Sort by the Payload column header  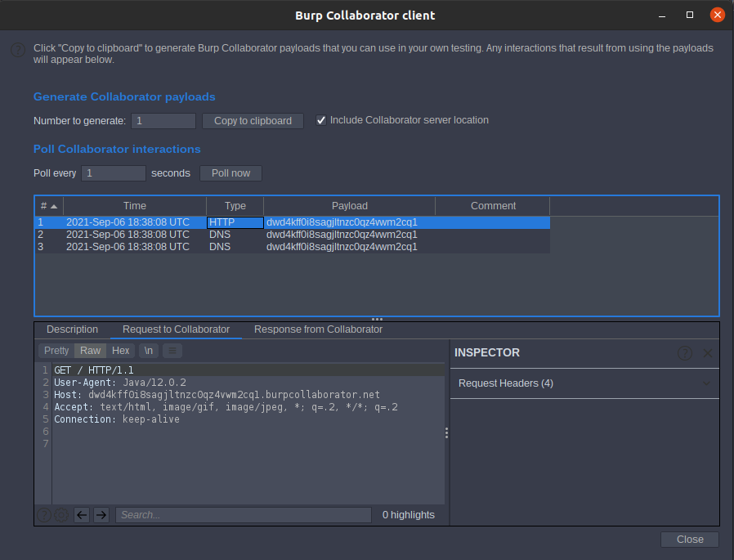coord(349,206)
